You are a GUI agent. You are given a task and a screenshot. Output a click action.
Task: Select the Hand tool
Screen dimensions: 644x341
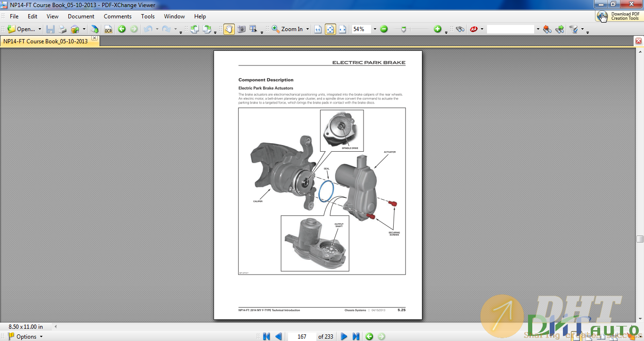[x=229, y=29]
